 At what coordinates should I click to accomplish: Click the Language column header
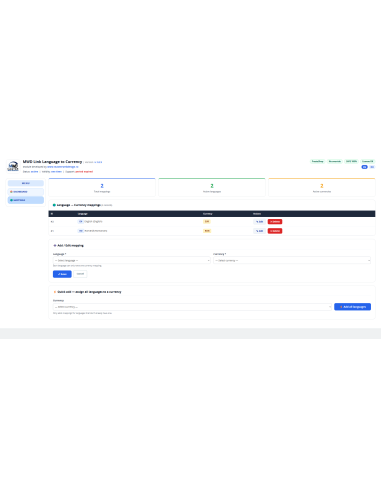coord(83,214)
